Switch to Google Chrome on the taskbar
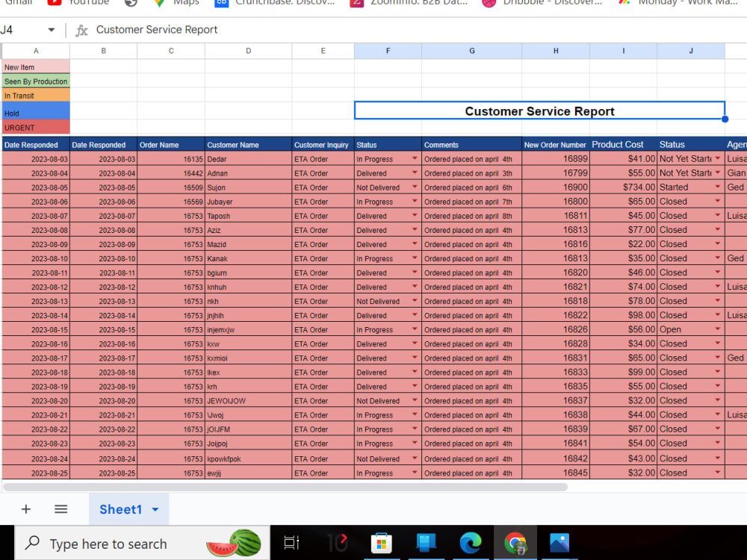 coord(515,542)
